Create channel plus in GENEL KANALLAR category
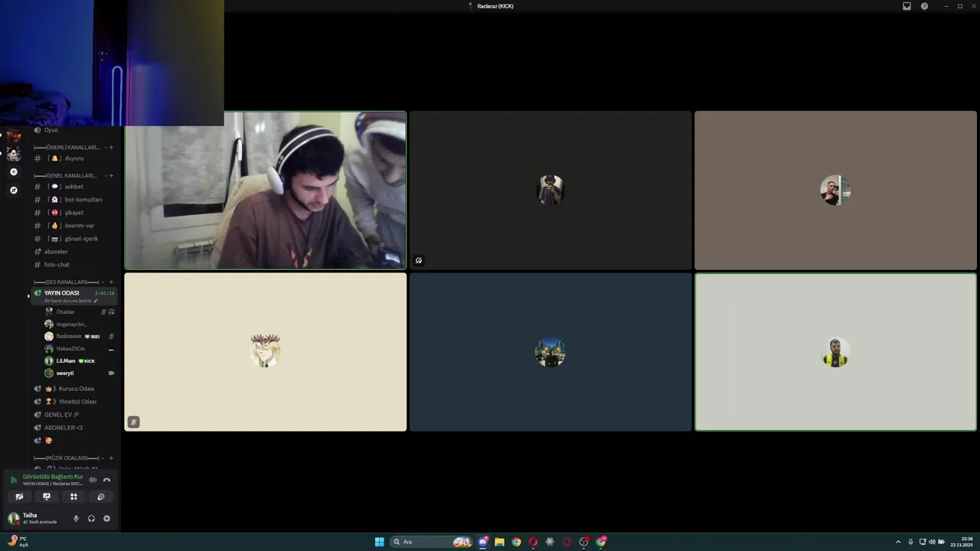Image resolution: width=980 pixels, height=551 pixels. click(111, 175)
